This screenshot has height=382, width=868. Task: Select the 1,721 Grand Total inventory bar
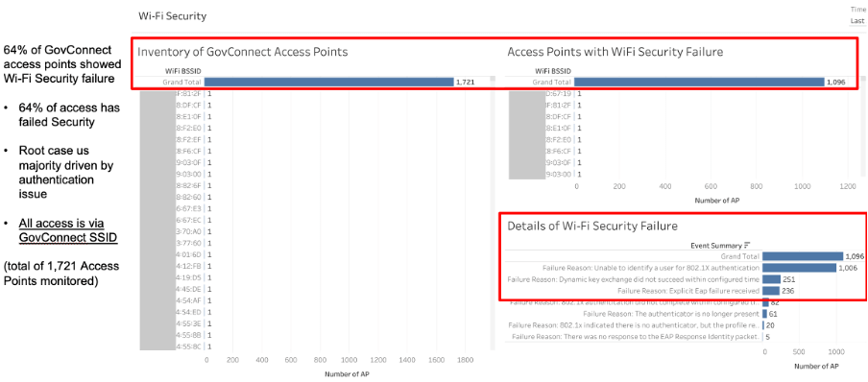coord(328,82)
